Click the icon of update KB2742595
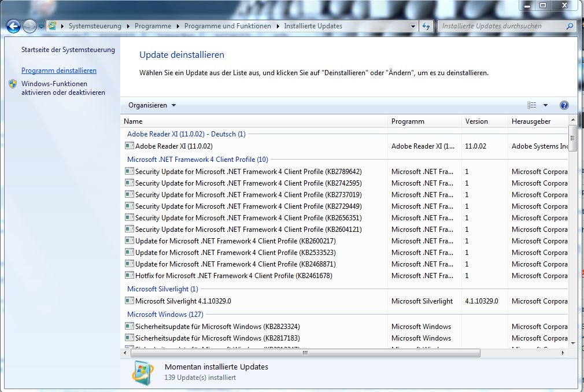Image resolution: width=584 pixels, height=392 pixels. [130, 183]
